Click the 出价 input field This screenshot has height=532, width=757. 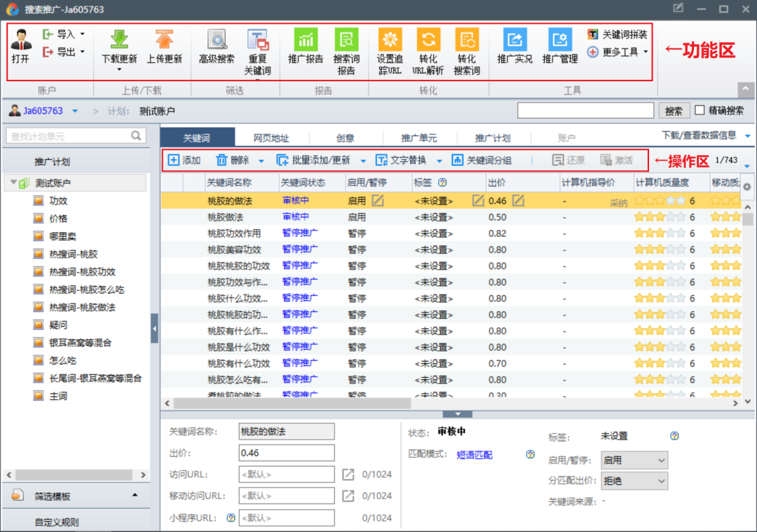(287, 453)
